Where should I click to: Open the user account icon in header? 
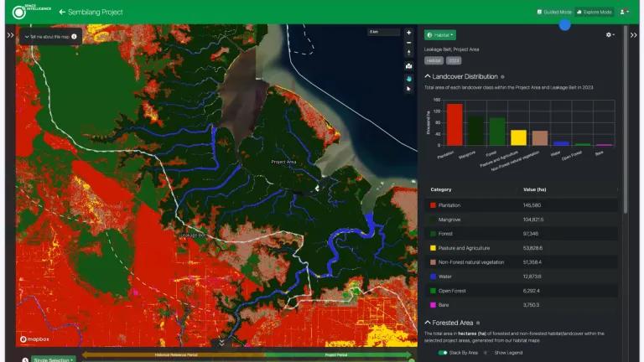[x=624, y=13]
